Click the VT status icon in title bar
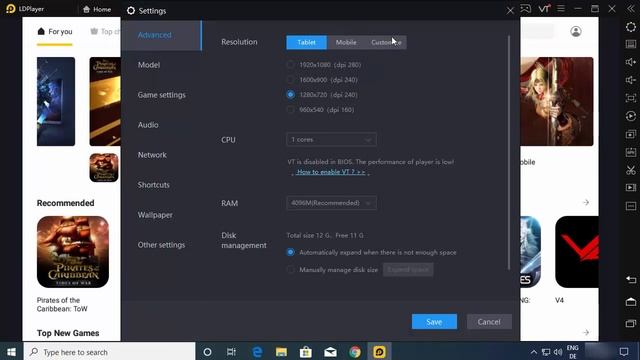Image resolution: width=640 pixels, height=360 pixels. (x=544, y=9)
